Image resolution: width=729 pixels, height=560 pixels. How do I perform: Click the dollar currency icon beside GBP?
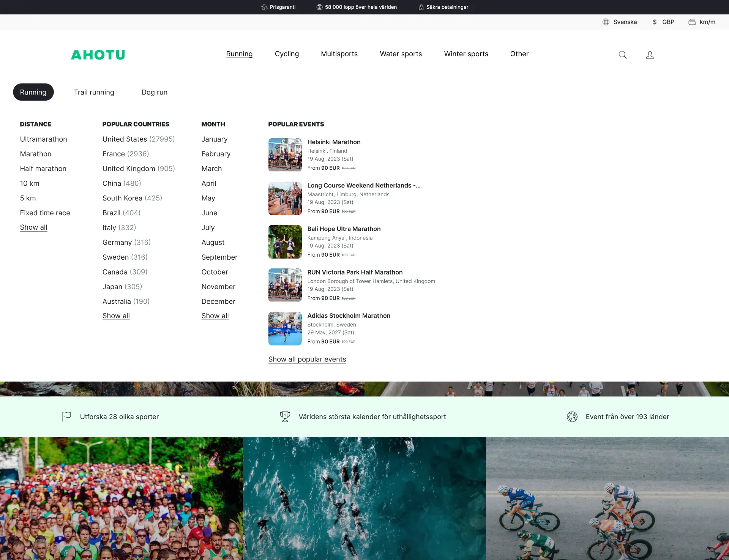655,22
